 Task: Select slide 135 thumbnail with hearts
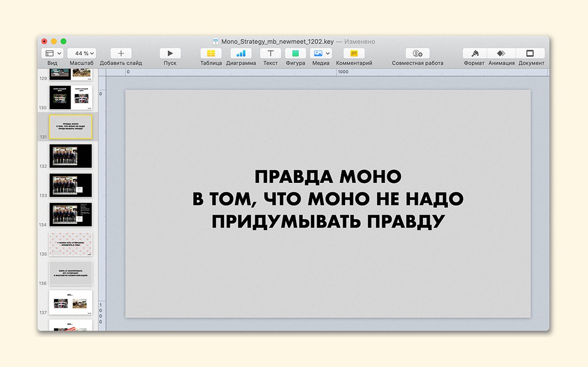tap(71, 244)
